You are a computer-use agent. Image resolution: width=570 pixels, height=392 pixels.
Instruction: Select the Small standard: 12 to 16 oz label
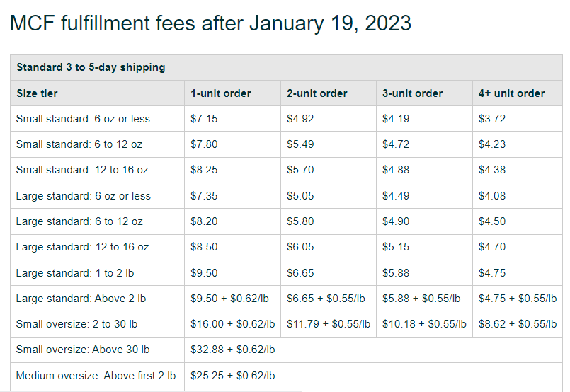tap(82, 170)
